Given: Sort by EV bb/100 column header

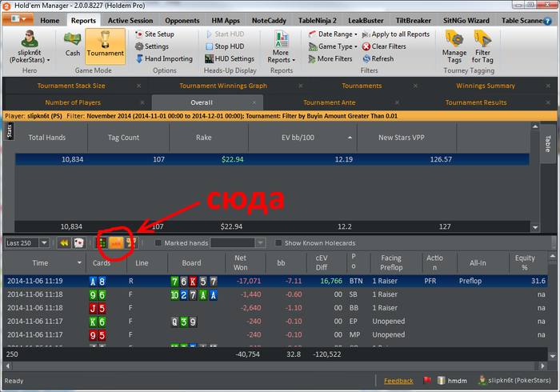Looking at the screenshot, I should (302, 138).
